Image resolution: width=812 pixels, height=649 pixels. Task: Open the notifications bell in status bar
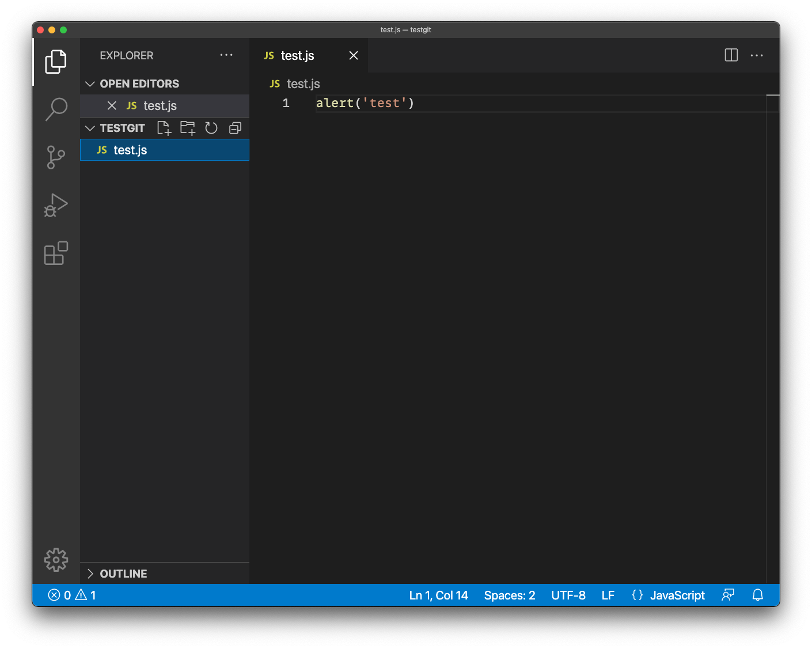pyautogui.click(x=757, y=595)
